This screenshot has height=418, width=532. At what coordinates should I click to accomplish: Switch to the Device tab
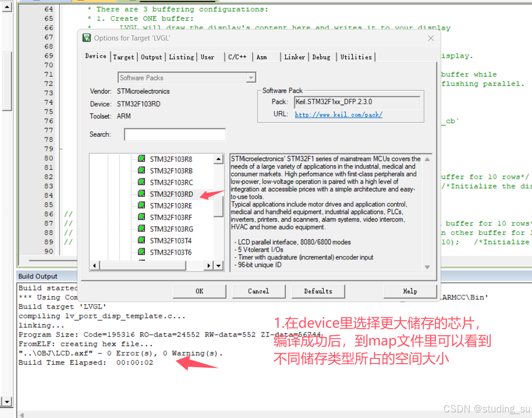click(95, 56)
